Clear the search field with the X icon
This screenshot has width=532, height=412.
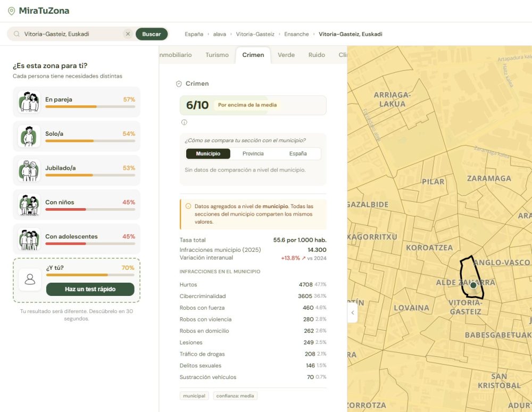coord(128,34)
